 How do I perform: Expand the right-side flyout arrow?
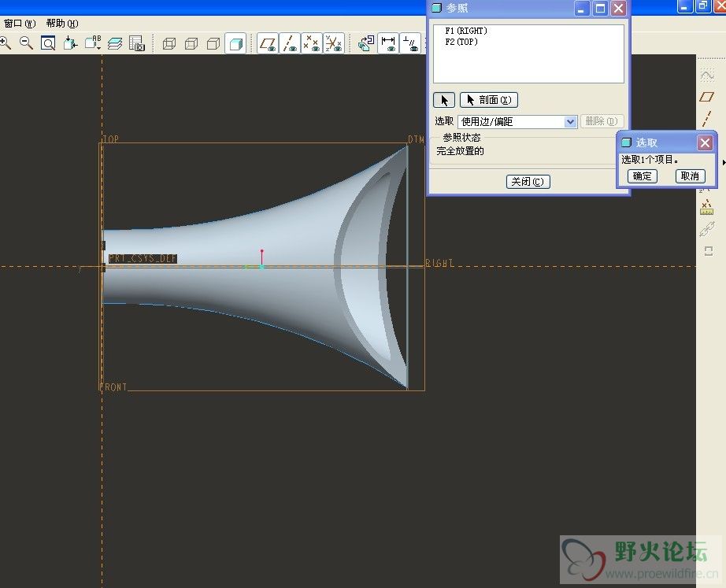(x=723, y=162)
